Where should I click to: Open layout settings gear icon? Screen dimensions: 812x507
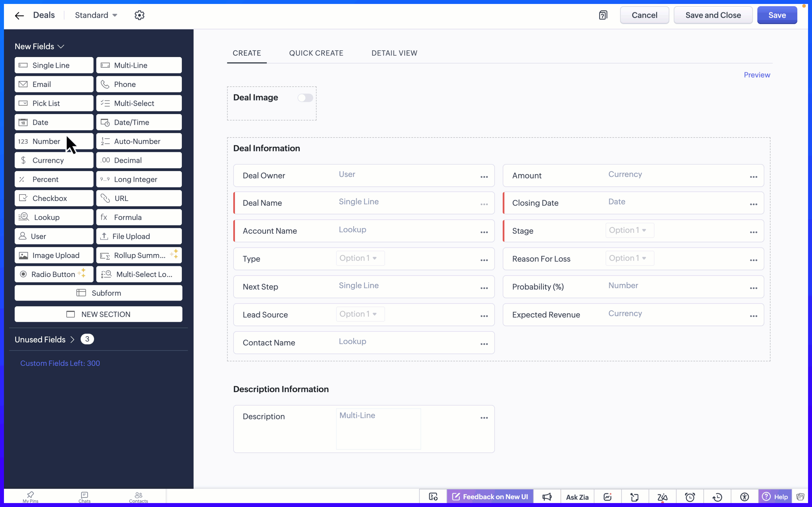pyautogui.click(x=139, y=15)
